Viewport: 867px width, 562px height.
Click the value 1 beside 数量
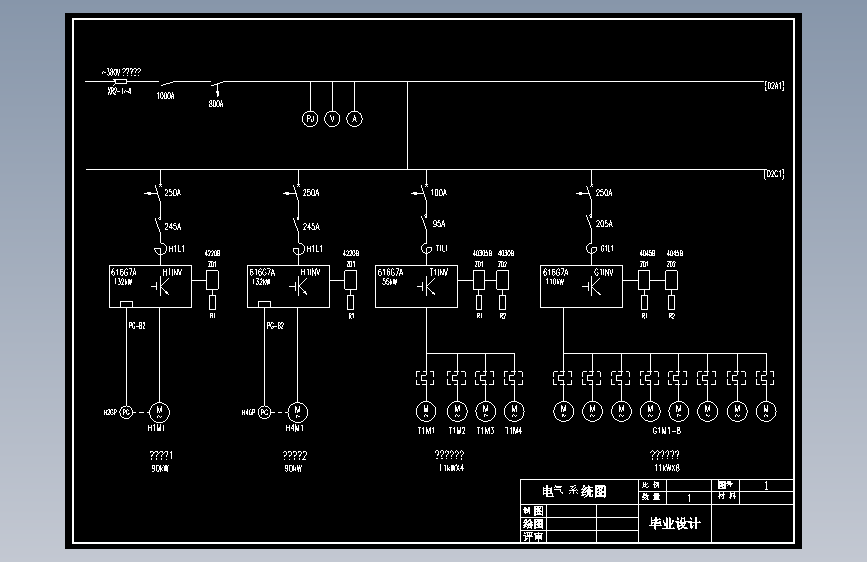(x=689, y=498)
